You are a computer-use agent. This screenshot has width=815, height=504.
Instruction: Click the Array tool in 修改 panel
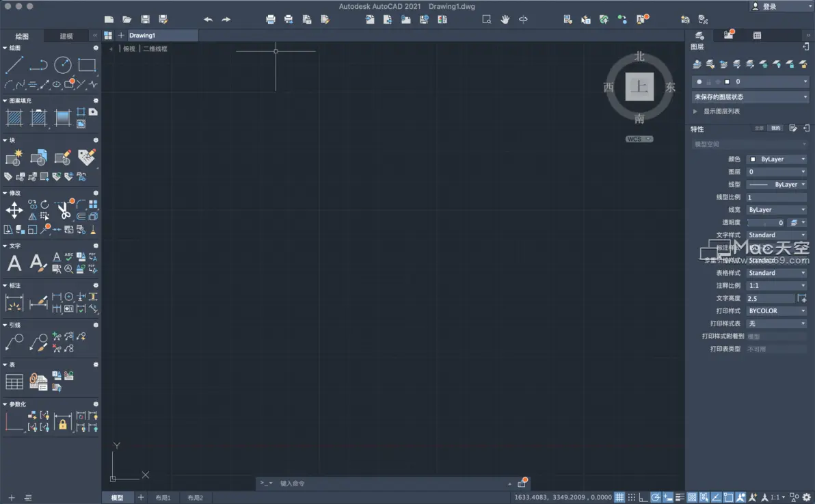pyautogui.click(x=93, y=204)
